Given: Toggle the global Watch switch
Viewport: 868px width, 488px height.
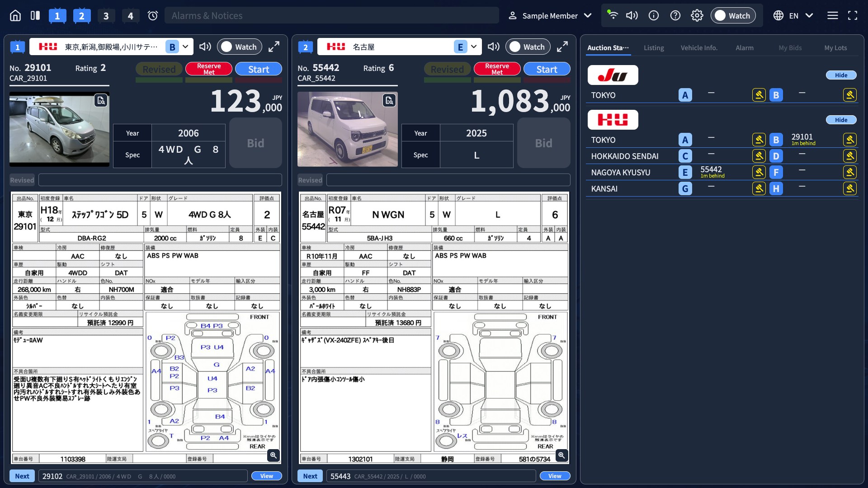Looking at the screenshot, I should 733,16.
